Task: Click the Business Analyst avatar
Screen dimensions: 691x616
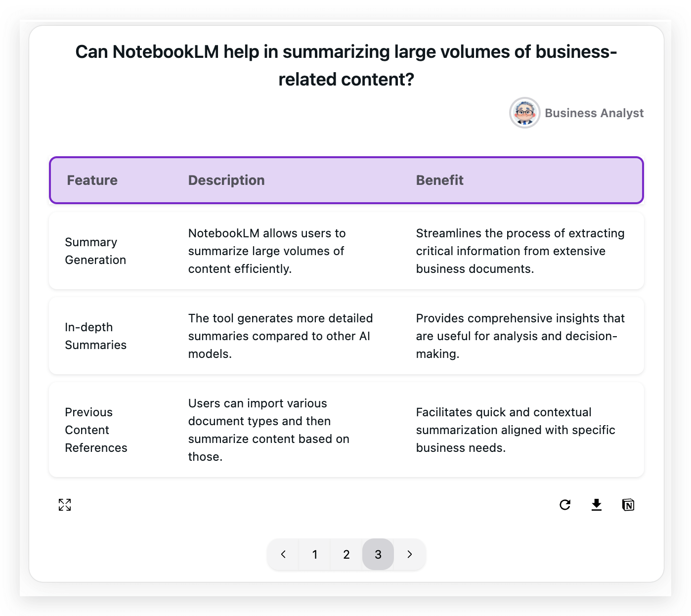Action: point(524,113)
